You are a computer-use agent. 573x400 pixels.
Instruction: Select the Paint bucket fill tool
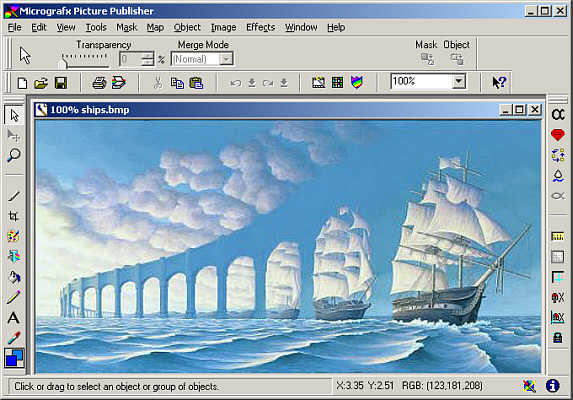(x=14, y=277)
